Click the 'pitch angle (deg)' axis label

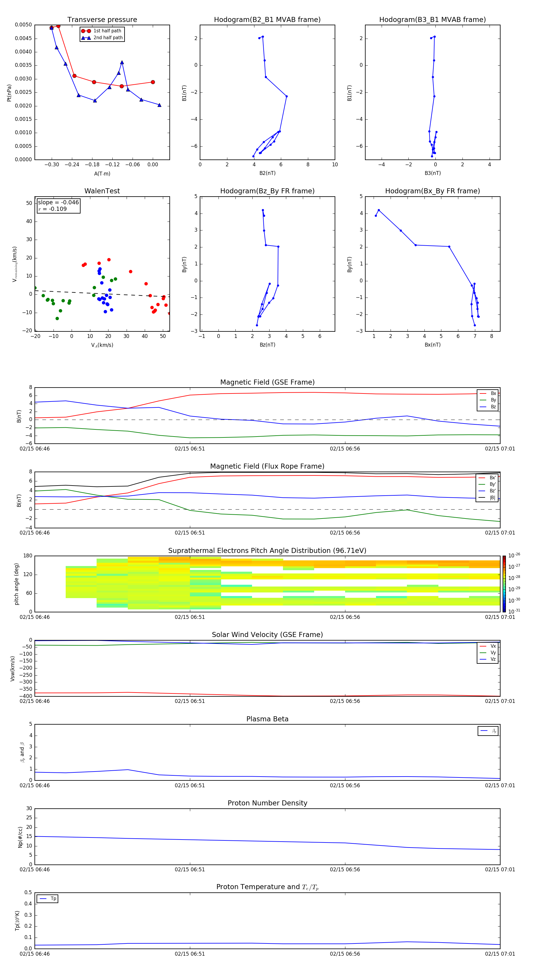tap(16, 584)
